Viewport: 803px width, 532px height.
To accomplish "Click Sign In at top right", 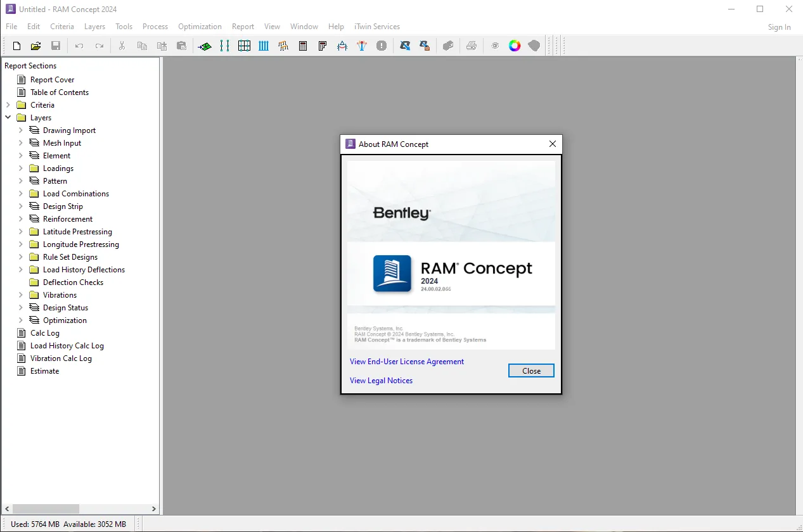I will point(779,27).
